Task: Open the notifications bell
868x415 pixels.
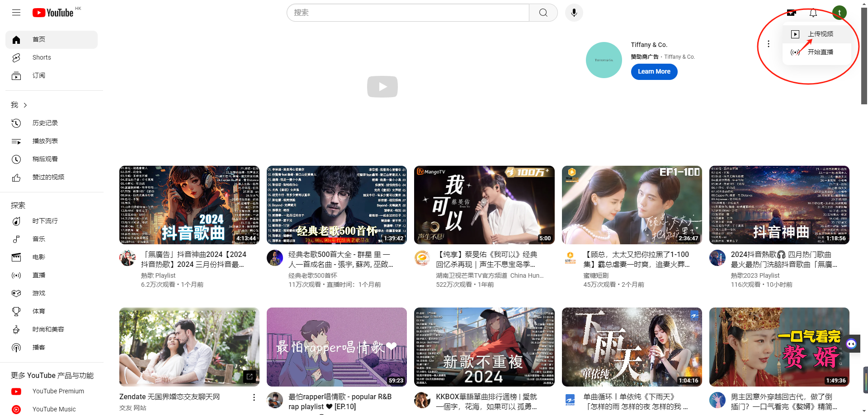Action: pyautogui.click(x=813, y=13)
